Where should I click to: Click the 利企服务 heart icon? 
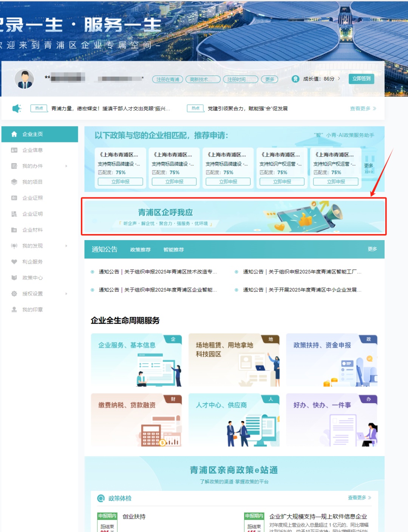pos(14,262)
